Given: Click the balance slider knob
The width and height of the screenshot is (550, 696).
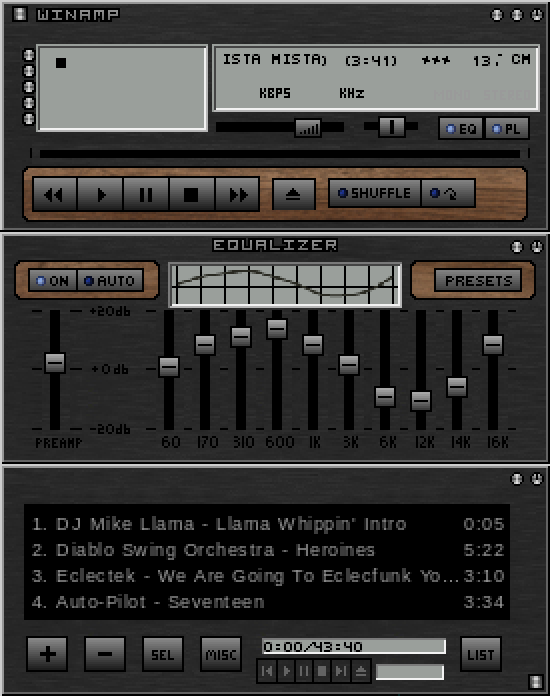Looking at the screenshot, I should click(x=392, y=127).
